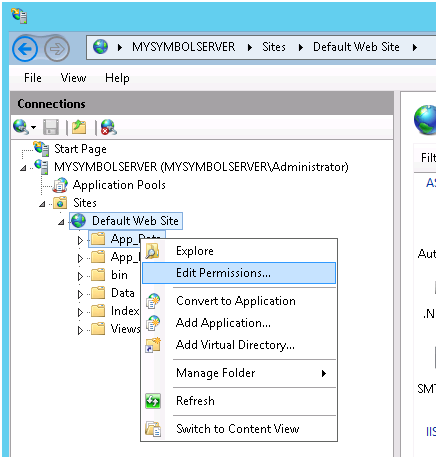Select the Start Page tree item
Image resolution: width=436 pixels, height=459 pixels.
[x=80, y=149]
